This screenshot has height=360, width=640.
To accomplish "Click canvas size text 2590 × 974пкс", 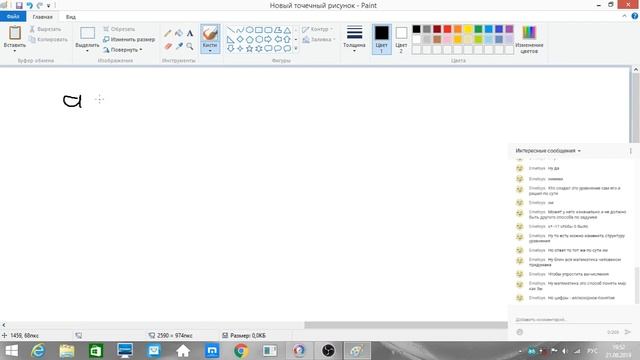I will (x=174, y=336).
